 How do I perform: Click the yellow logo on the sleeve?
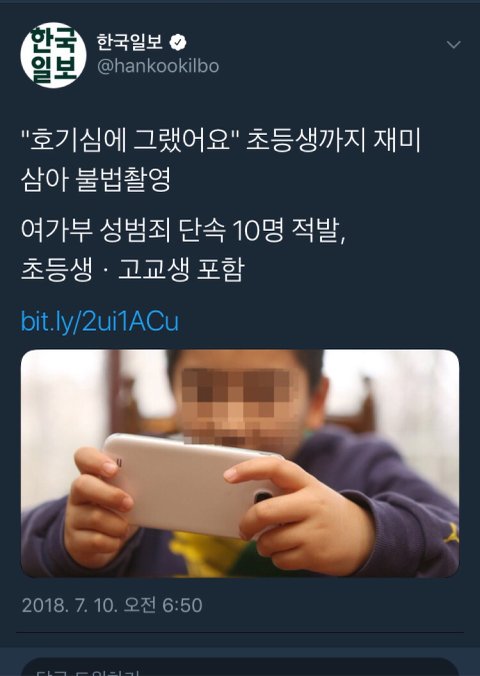(451, 533)
